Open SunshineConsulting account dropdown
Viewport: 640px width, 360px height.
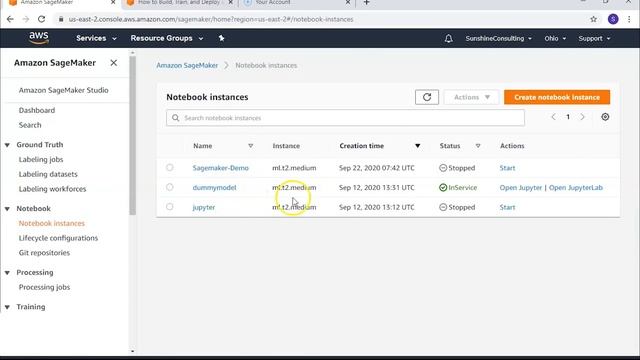click(499, 38)
